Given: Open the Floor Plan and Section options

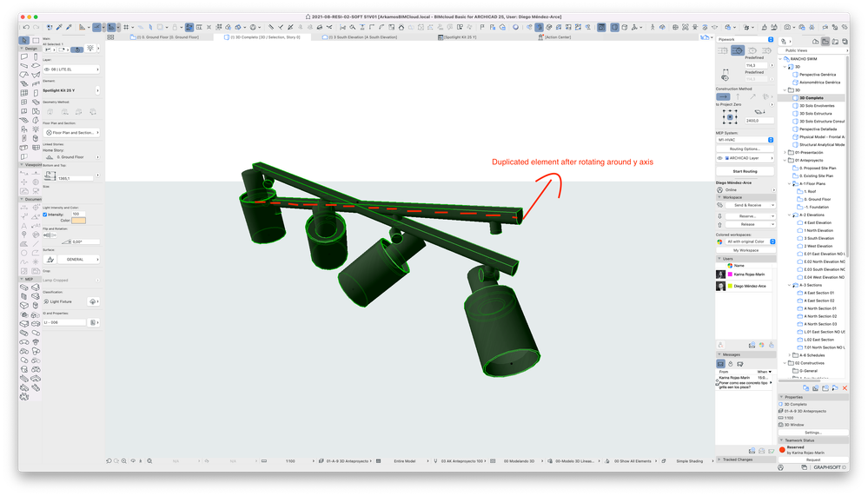Looking at the screenshot, I should coord(71,133).
